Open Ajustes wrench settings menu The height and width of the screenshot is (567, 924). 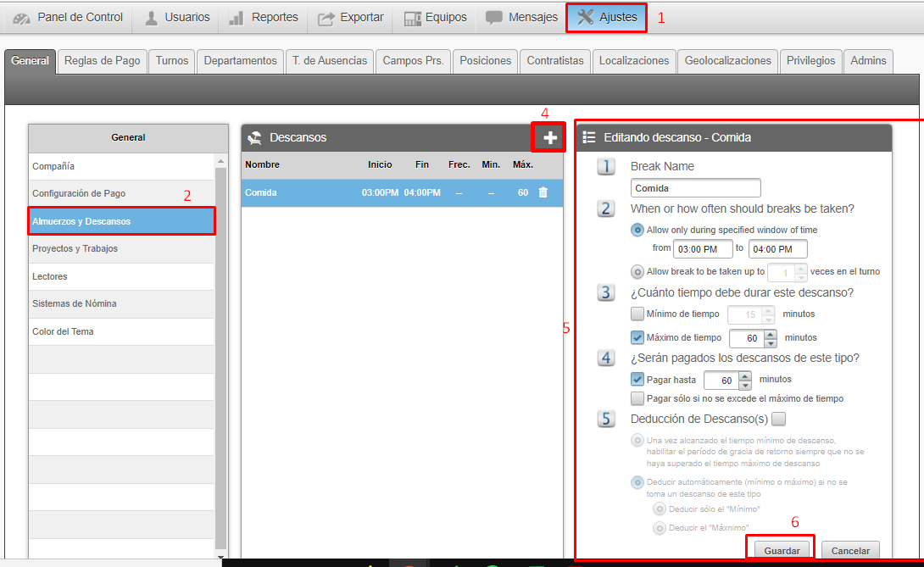point(606,18)
